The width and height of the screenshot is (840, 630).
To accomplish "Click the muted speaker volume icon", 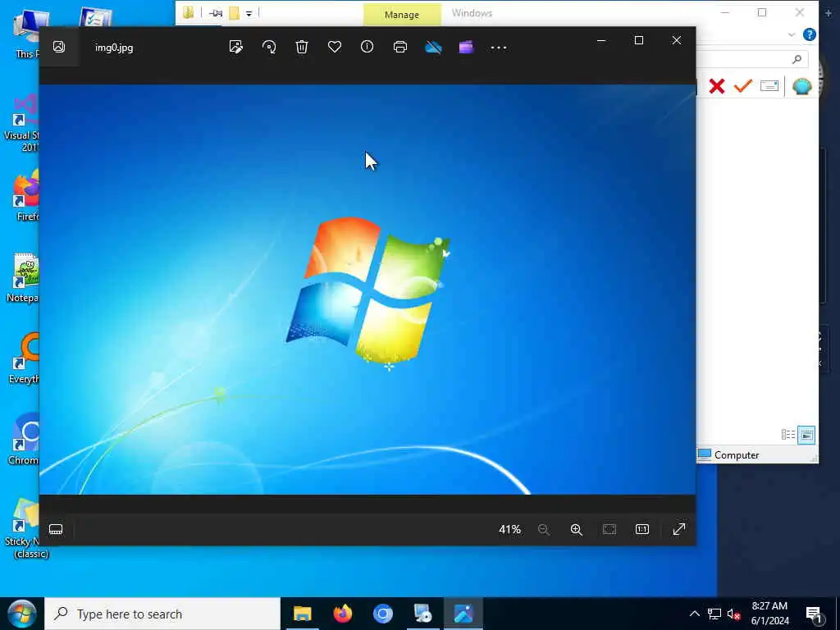I will tap(733, 614).
